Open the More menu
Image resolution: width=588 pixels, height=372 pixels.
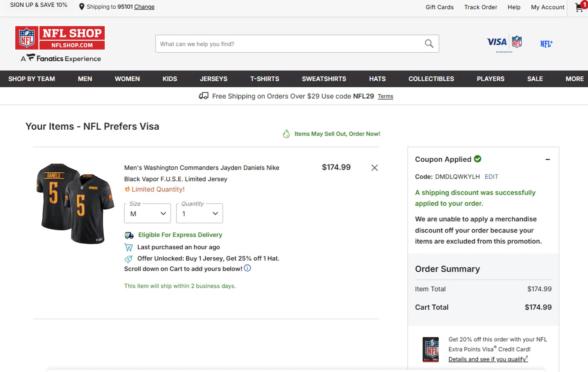575,79
